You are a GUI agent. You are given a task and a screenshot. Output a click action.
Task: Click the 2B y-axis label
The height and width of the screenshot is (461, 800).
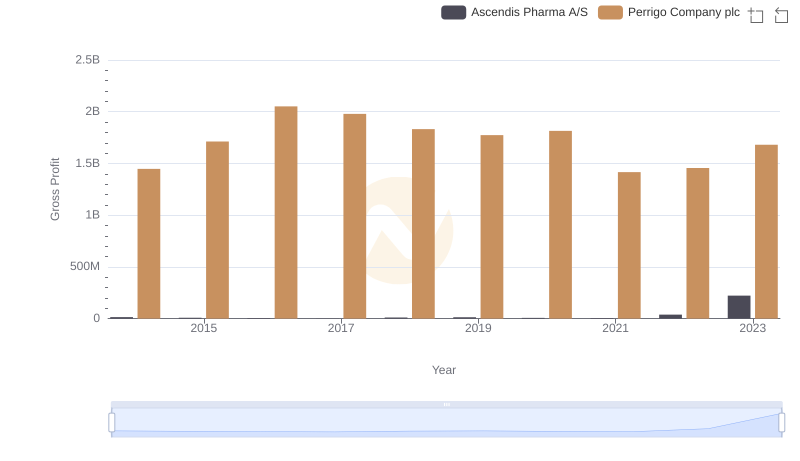coord(92,111)
